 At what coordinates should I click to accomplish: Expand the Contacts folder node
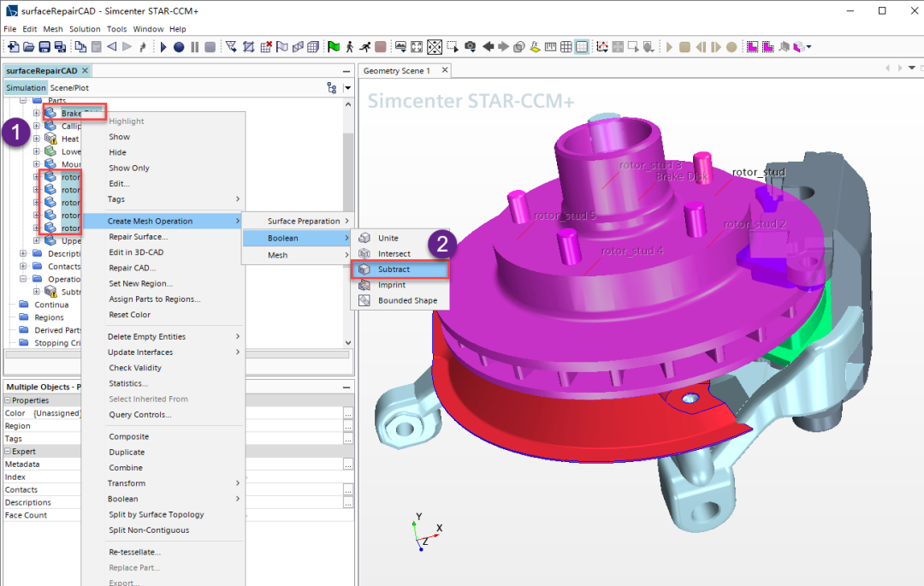pyautogui.click(x=23, y=266)
